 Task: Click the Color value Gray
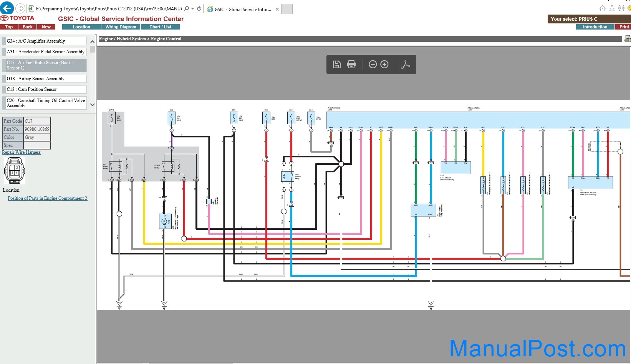(x=37, y=137)
